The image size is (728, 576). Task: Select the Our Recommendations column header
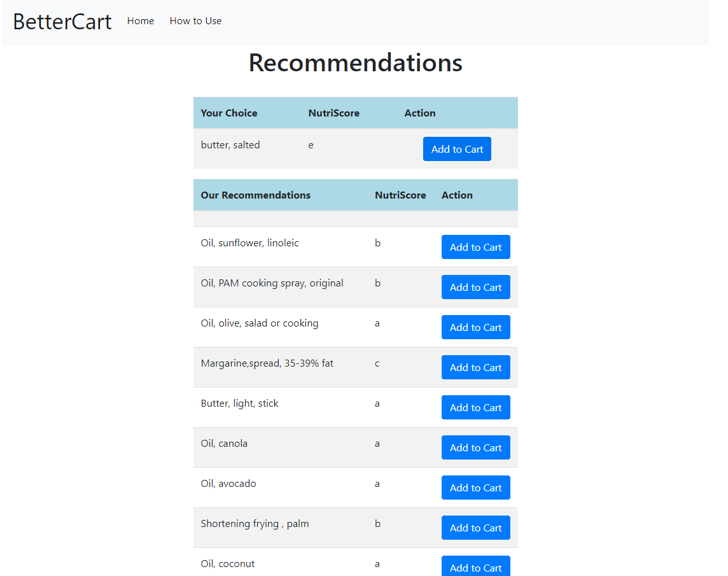[255, 195]
